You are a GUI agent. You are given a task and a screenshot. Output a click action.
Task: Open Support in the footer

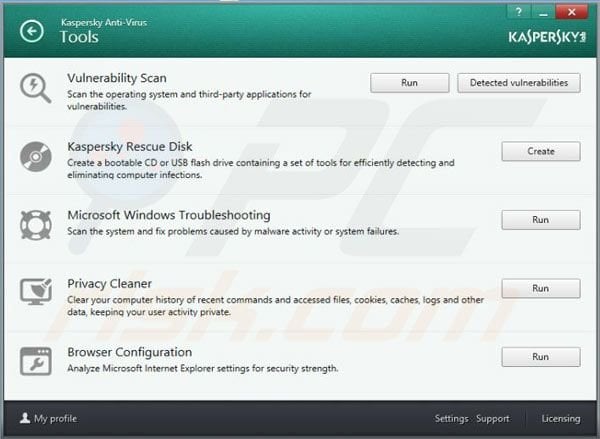tap(493, 419)
